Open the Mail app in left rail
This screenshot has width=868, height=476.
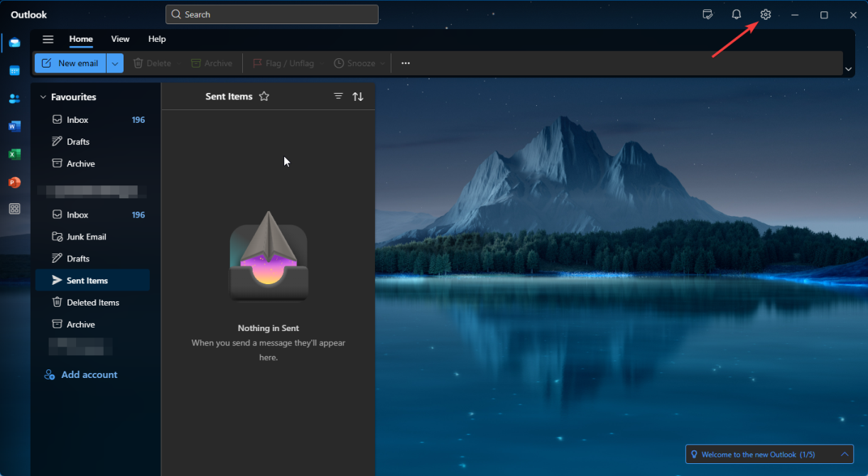pos(14,43)
